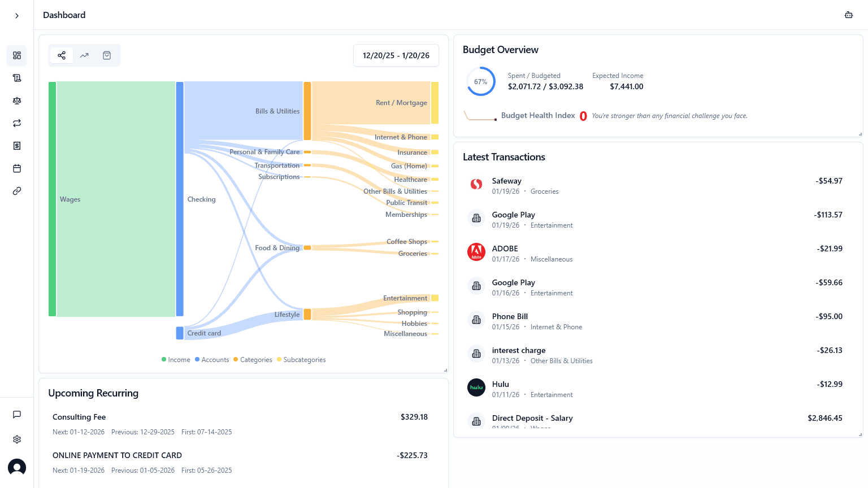Screen dimensions: 868x488
Task: Open the calendar icon in the sidebar
Action: pos(16,168)
